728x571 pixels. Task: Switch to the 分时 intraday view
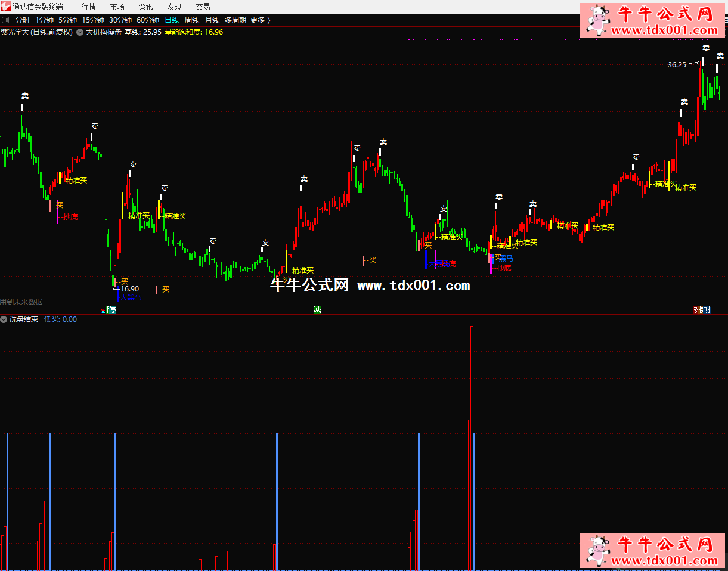point(22,20)
